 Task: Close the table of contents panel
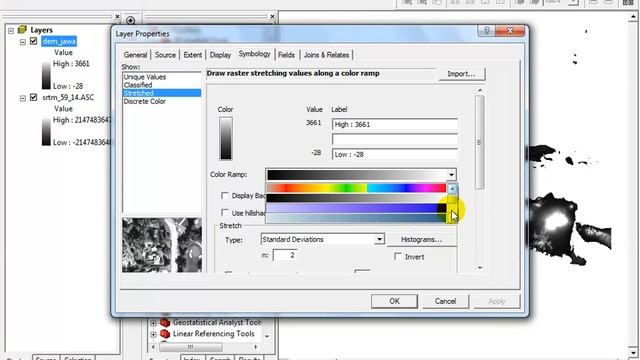click(117, 17)
